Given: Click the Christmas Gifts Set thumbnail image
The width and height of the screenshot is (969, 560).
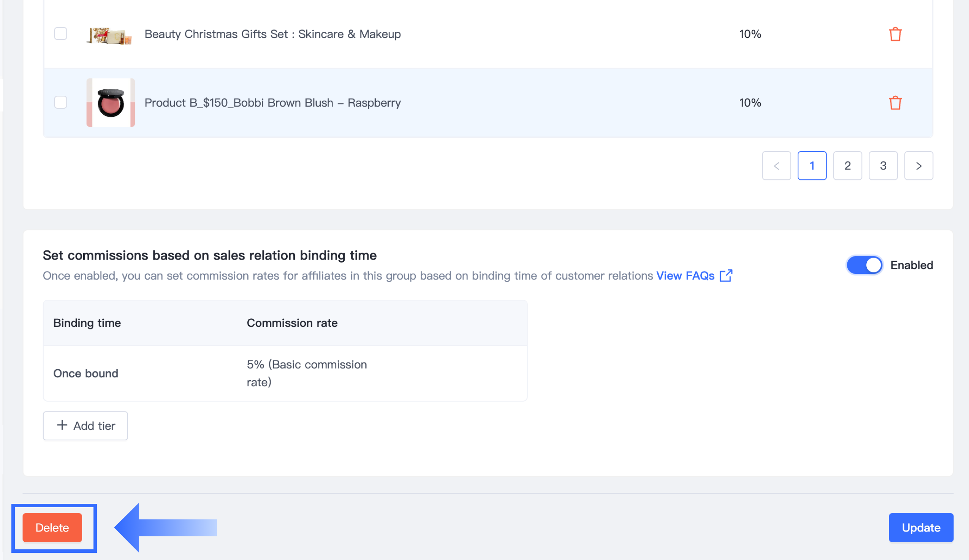Looking at the screenshot, I should click(x=109, y=36).
